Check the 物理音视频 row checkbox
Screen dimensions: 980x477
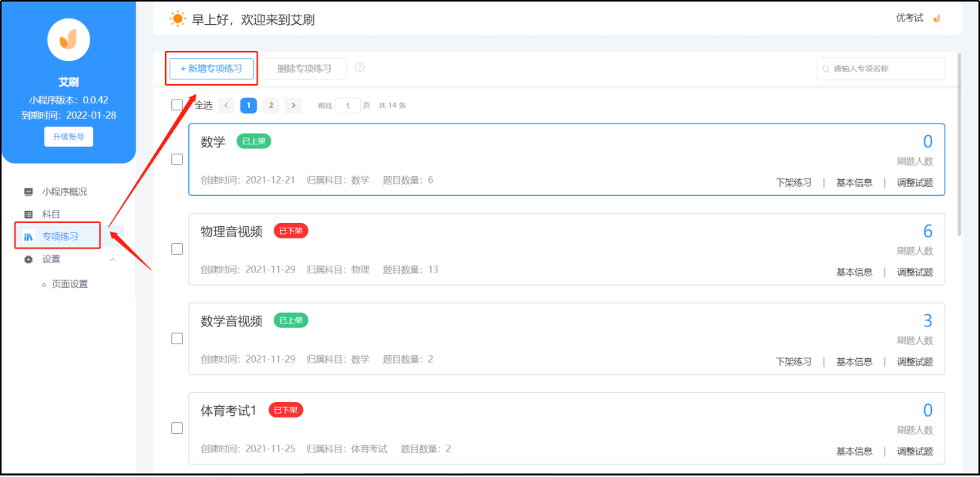[177, 249]
